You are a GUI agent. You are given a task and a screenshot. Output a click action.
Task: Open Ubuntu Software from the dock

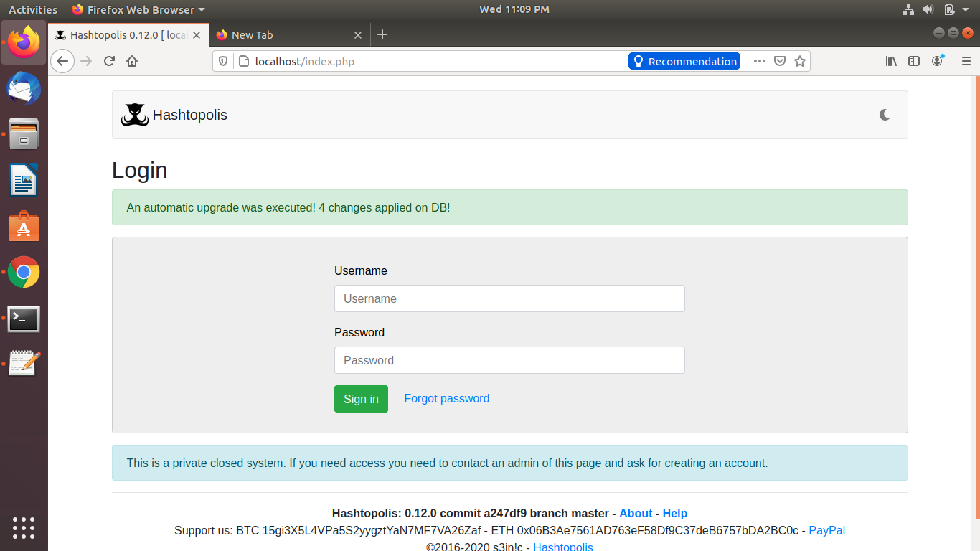click(24, 226)
